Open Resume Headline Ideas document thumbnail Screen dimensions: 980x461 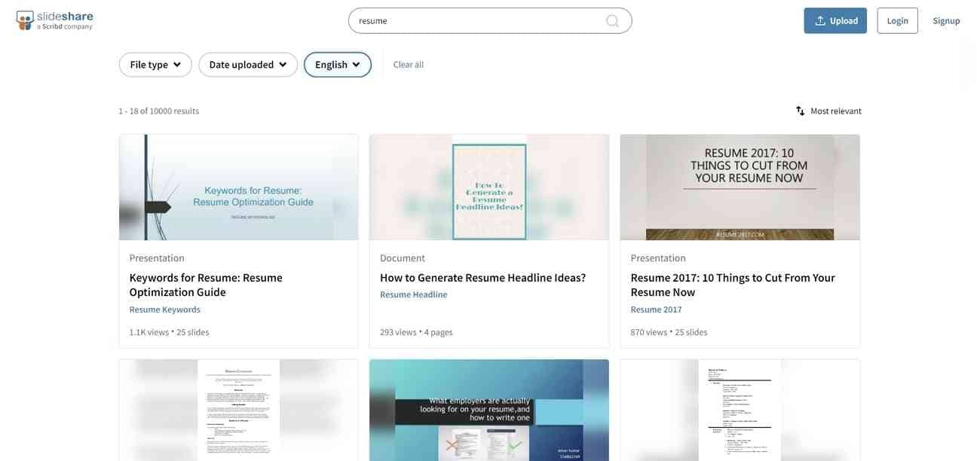tap(489, 188)
